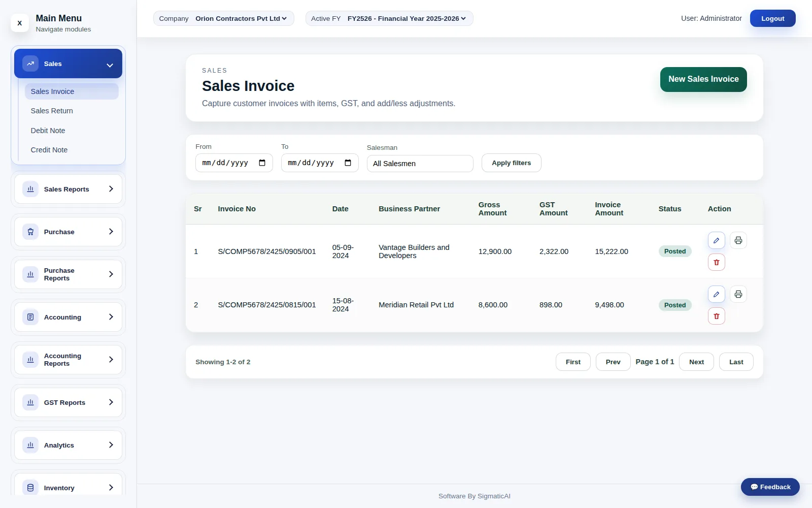812x508 pixels.
Task: Go to Next page
Action: [x=696, y=362]
